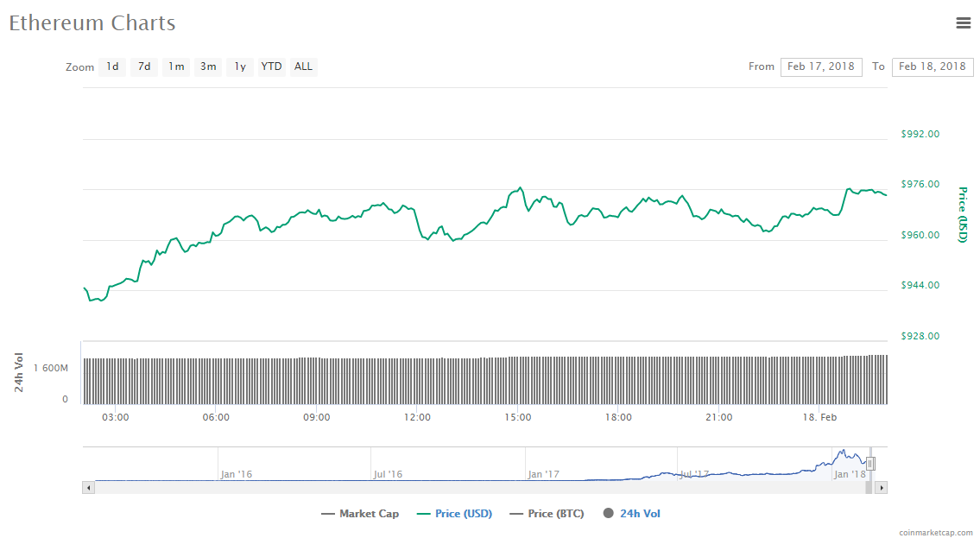The height and width of the screenshot is (538, 980).
Task: Select the 3m zoom preset
Action: (x=207, y=66)
